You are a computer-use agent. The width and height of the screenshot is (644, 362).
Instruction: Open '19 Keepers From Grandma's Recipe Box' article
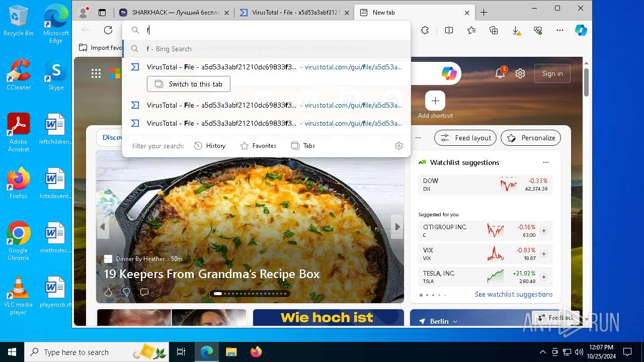coord(212,274)
